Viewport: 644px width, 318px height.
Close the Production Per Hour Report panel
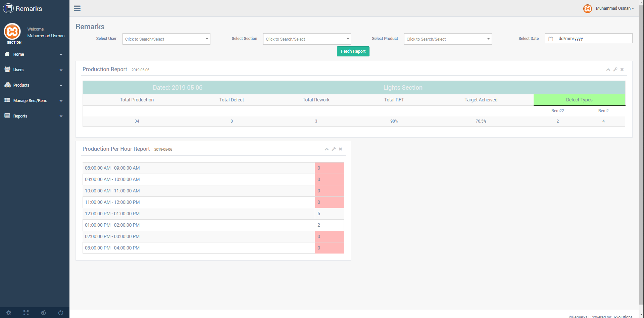(x=341, y=149)
